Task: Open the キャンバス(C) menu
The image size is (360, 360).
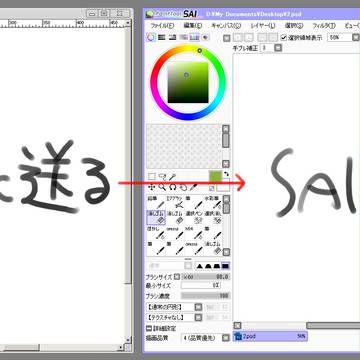Action: [226, 25]
